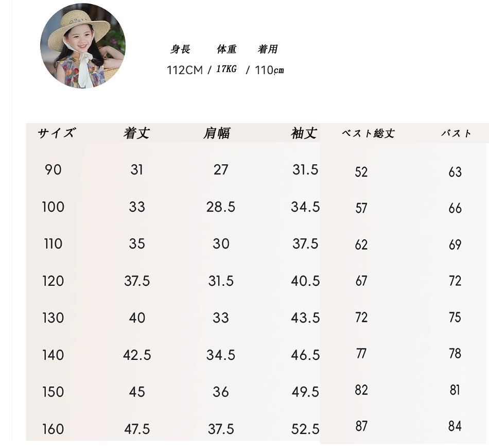The height and width of the screenshot is (448, 489).
Task: Select size 110 row label
Action: pos(53,244)
